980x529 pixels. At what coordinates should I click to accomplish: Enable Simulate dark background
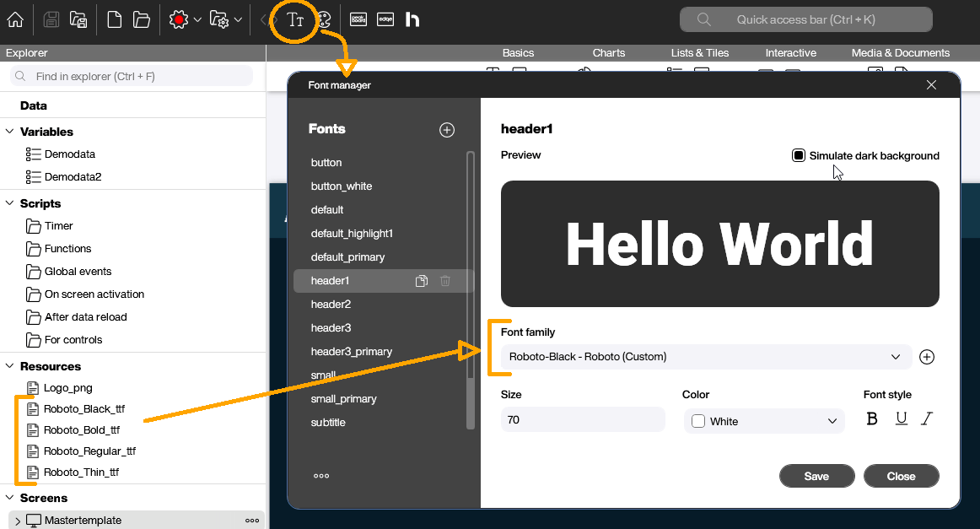tap(796, 155)
